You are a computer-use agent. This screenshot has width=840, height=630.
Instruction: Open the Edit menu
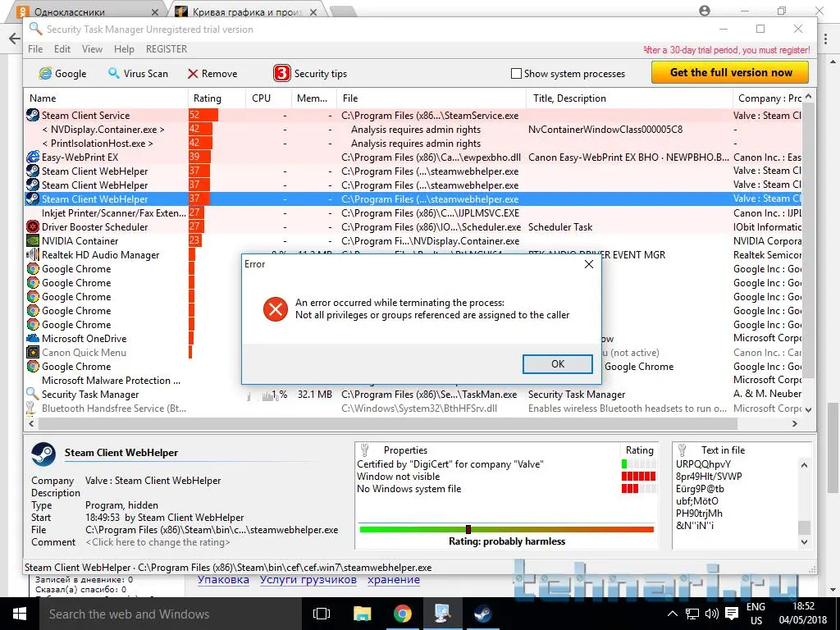[62, 48]
